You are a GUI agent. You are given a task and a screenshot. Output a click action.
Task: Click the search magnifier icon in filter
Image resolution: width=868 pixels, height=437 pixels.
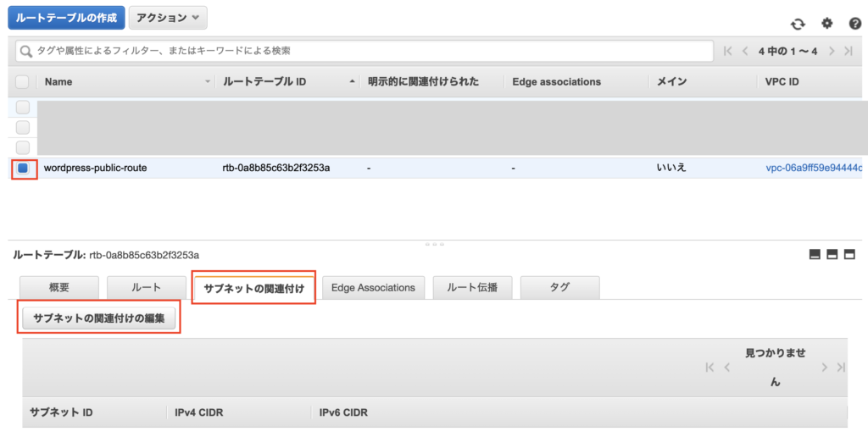(x=25, y=52)
